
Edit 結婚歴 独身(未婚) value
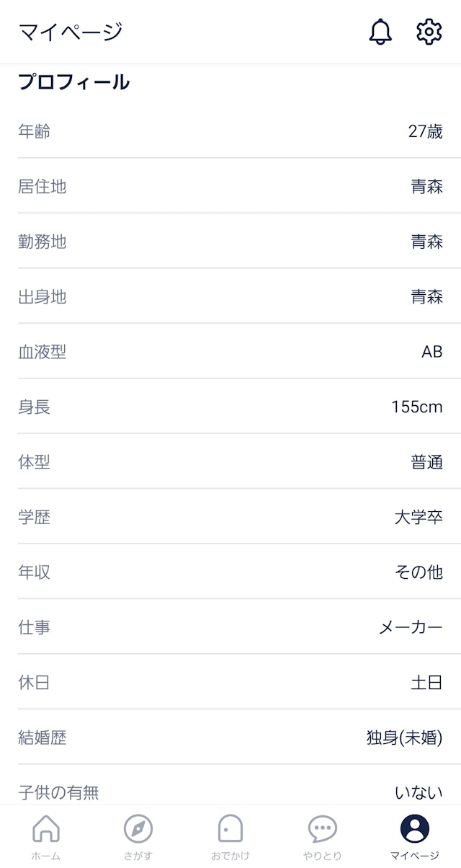pyautogui.click(x=404, y=738)
